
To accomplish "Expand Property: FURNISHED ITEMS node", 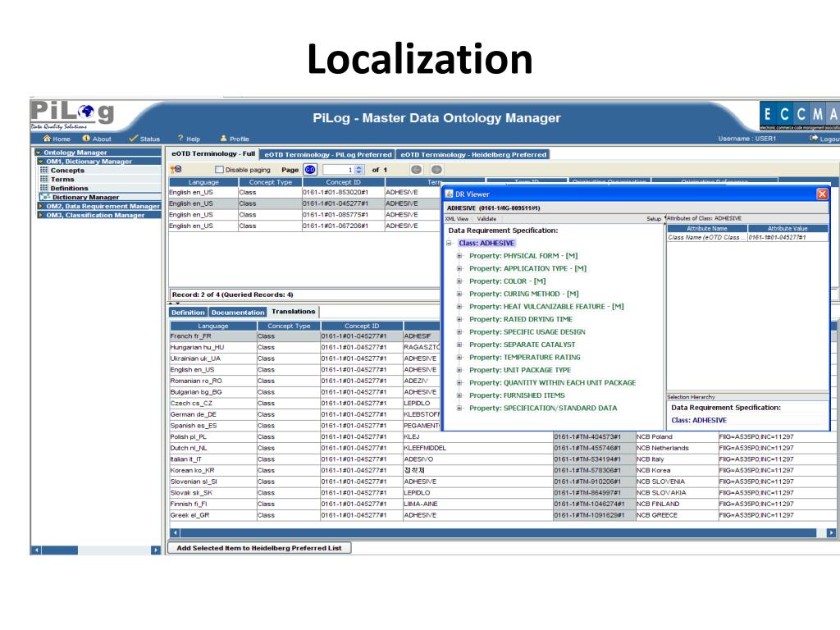I will click(459, 395).
